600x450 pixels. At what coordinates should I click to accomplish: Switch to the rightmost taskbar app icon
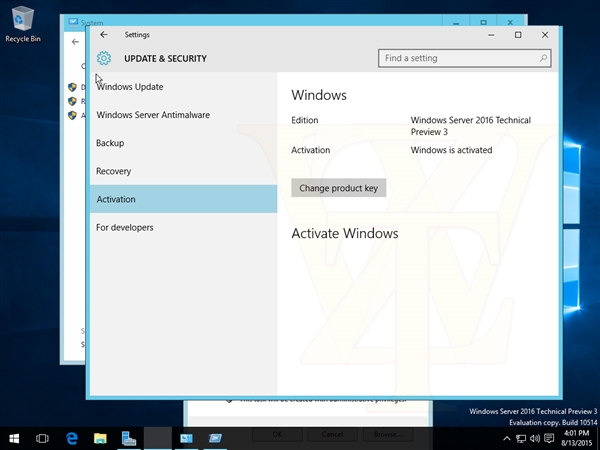coord(215,438)
